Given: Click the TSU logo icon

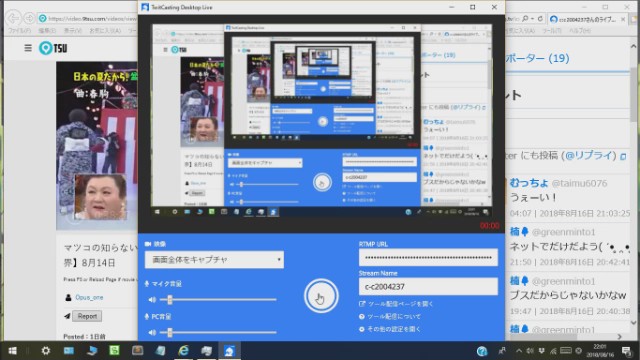Looking at the screenshot, I should (x=46, y=48).
